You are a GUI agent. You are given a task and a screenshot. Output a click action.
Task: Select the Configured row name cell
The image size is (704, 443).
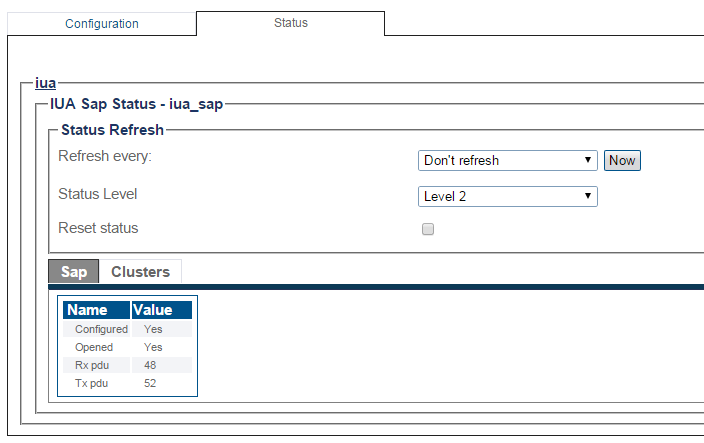coord(97,329)
